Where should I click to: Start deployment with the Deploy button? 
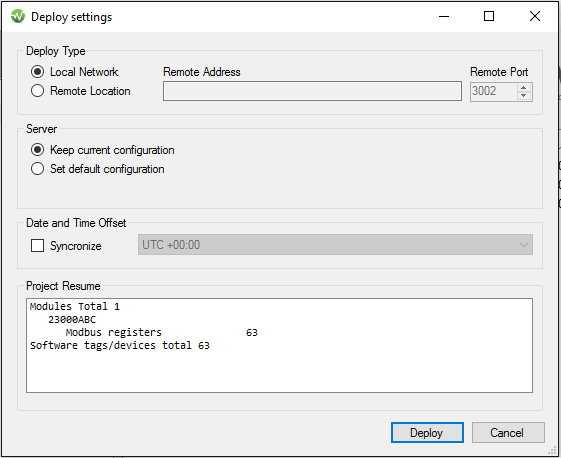pos(427,433)
